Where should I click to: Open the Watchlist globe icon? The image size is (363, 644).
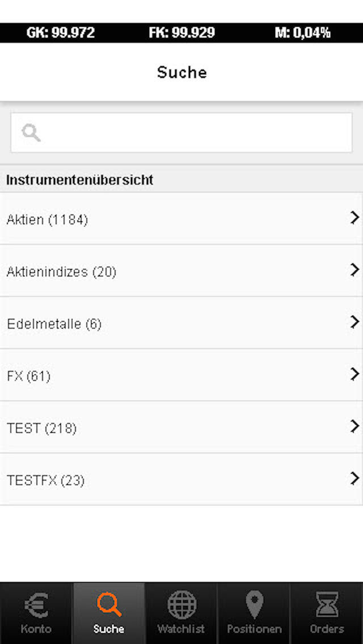[x=181, y=605]
